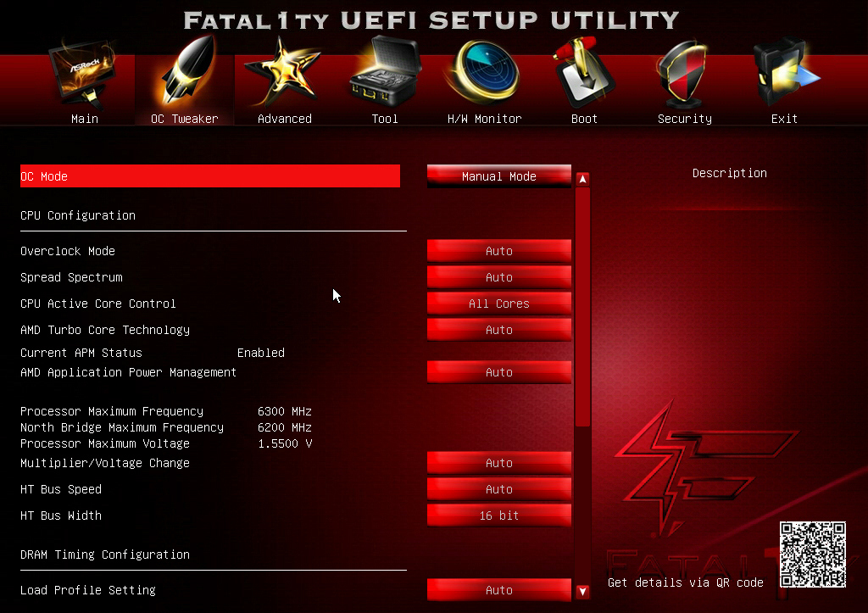Open the Spread Spectrum Auto selector
The image size is (868, 613).
pyautogui.click(x=498, y=277)
